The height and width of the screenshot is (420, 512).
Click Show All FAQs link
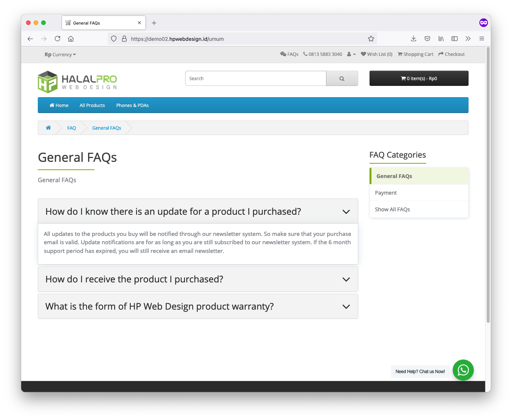(392, 209)
